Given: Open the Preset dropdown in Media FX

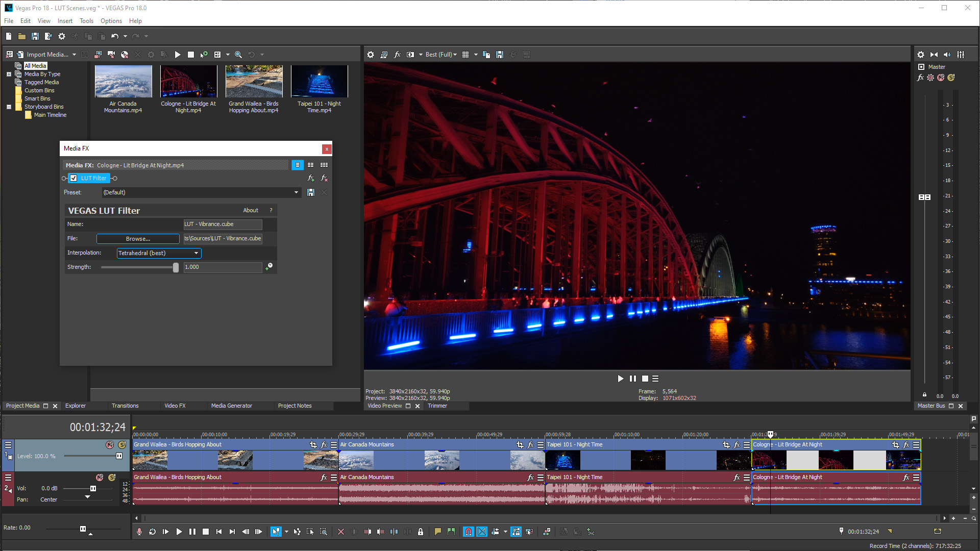Looking at the screenshot, I should click(297, 192).
